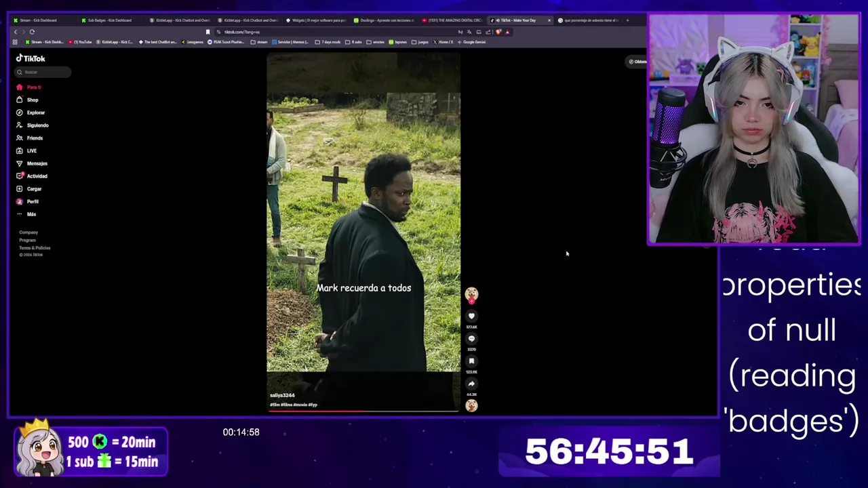Click the Obtener app button
868x488 pixels.
tap(637, 62)
